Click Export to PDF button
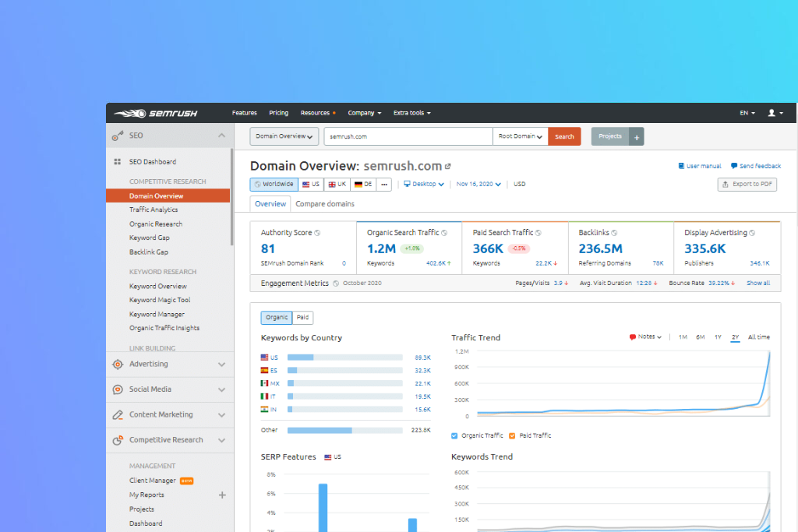Image resolution: width=798 pixels, height=532 pixels. [747, 185]
